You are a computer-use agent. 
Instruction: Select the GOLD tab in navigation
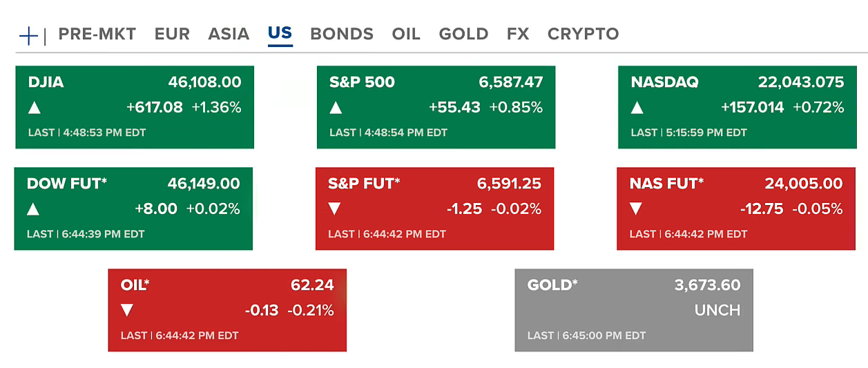[x=463, y=34]
